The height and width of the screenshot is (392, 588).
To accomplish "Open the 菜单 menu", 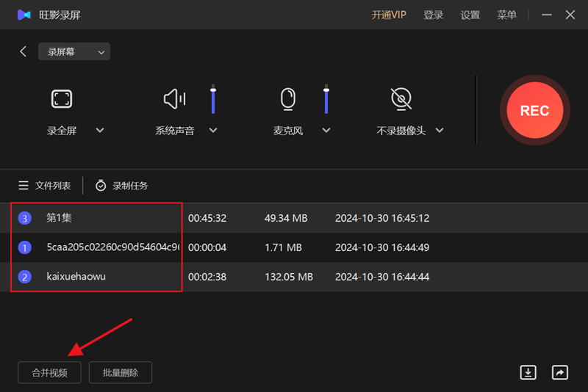I will coord(506,15).
